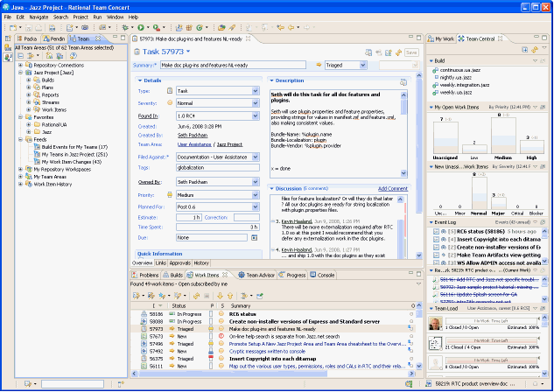Click the Open Perspective icon at top left
554x392 pixels.
tap(8, 38)
